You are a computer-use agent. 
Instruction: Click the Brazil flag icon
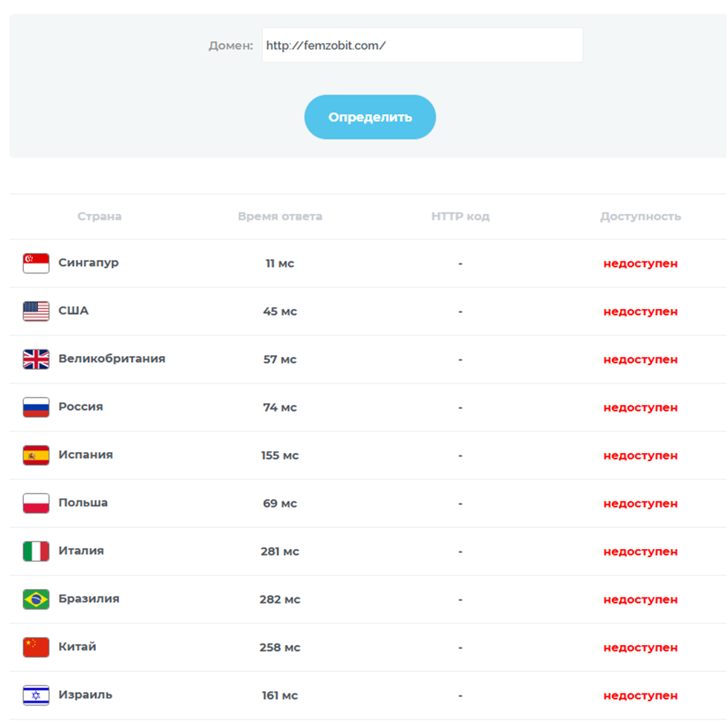(x=36, y=599)
